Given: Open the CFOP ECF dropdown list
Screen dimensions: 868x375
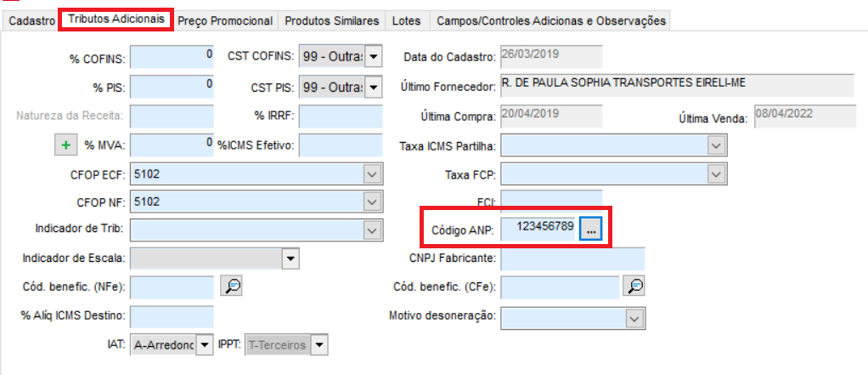Looking at the screenshot, I should click(371, 173).
